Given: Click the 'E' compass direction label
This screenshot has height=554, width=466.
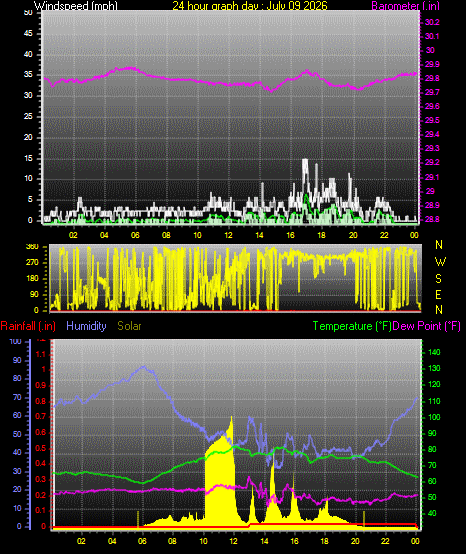Looking at the screenshot, I should (438, 295).
